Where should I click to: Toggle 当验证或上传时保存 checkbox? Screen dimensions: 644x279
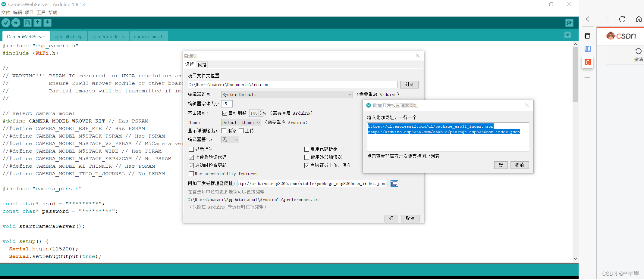coord(307,166)
